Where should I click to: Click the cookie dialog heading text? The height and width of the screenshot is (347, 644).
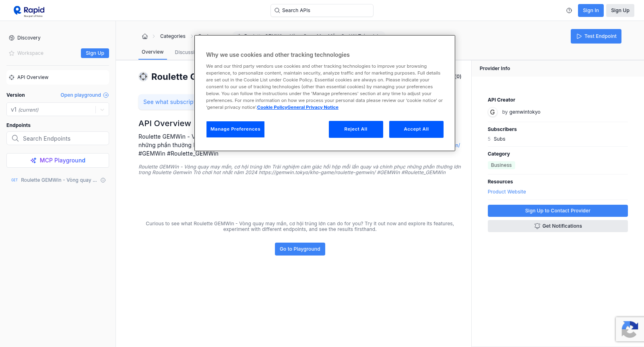[278, 55]
